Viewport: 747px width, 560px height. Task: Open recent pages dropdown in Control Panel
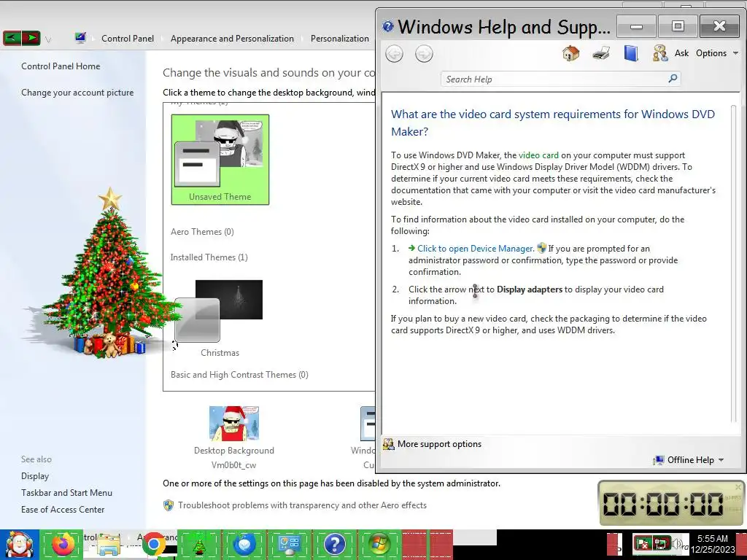pos(48,39)
